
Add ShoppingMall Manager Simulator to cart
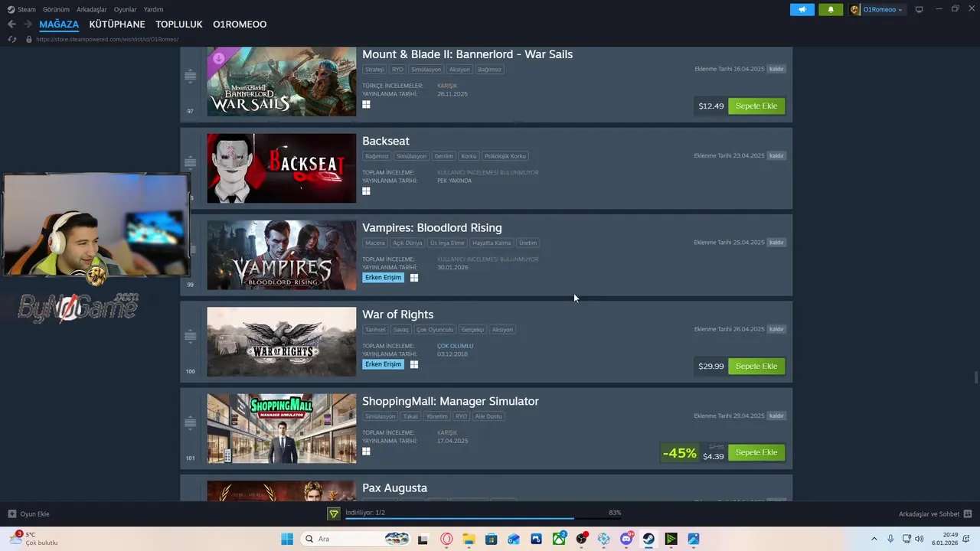(x=756, y=452)
